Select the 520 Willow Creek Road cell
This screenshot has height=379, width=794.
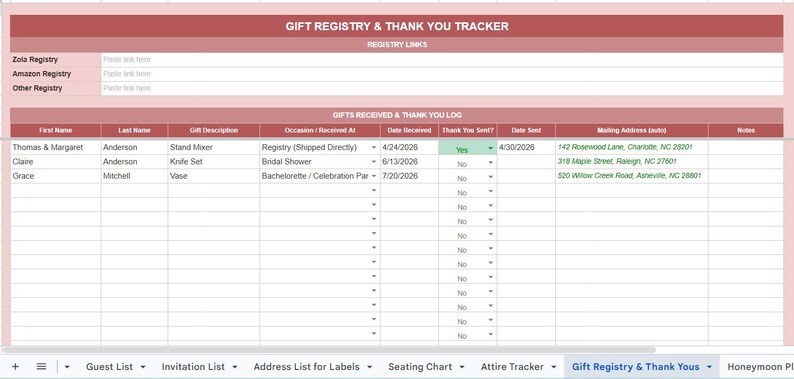tap(631, 176)
